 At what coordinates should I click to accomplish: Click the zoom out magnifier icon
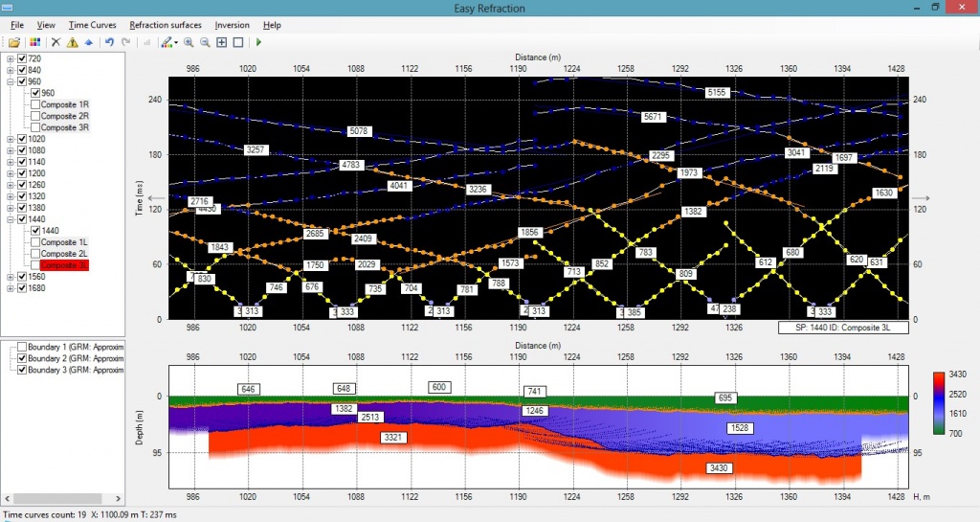point(206,42)
